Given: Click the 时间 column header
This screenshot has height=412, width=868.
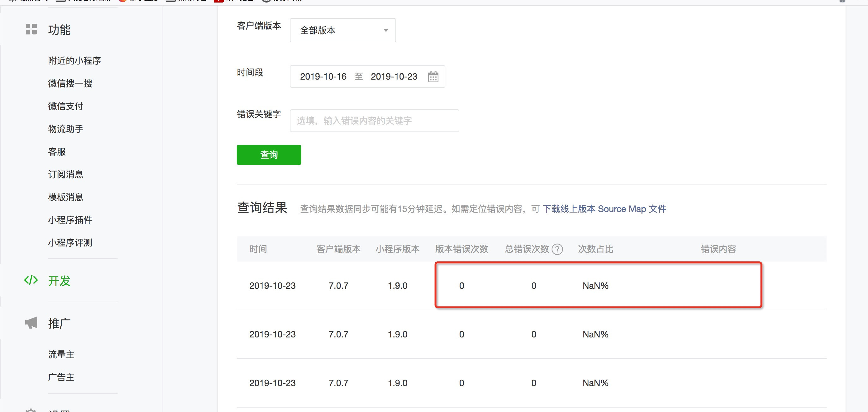Looking at the screenshot, I should [258, 249].
